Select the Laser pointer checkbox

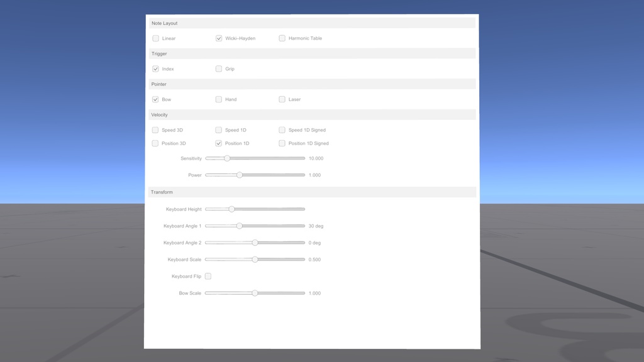pos(282,99)
